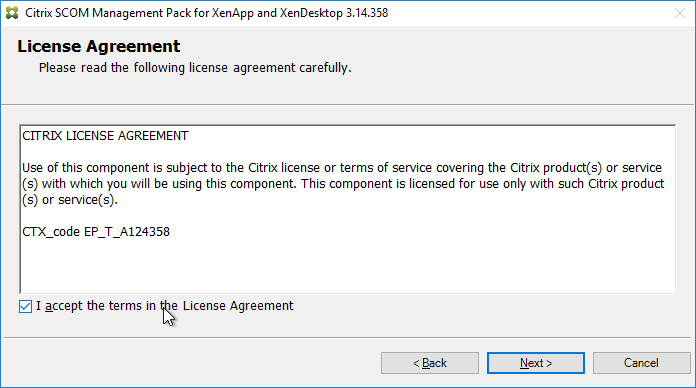Viewport: 696px width, 388px height.
Task: Cancel the management pack installation
Action: 641,363
